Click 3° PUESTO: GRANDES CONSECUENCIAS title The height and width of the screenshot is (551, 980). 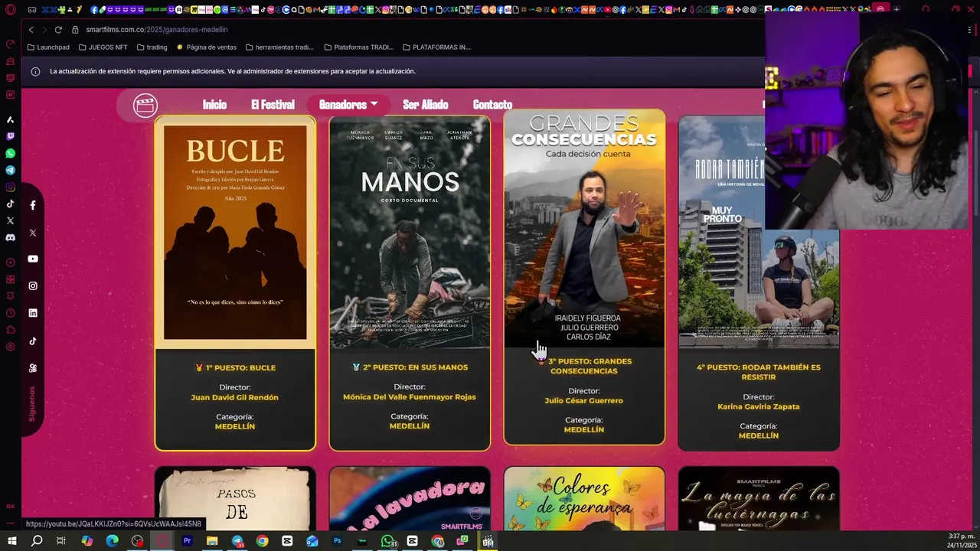point(584,366)
